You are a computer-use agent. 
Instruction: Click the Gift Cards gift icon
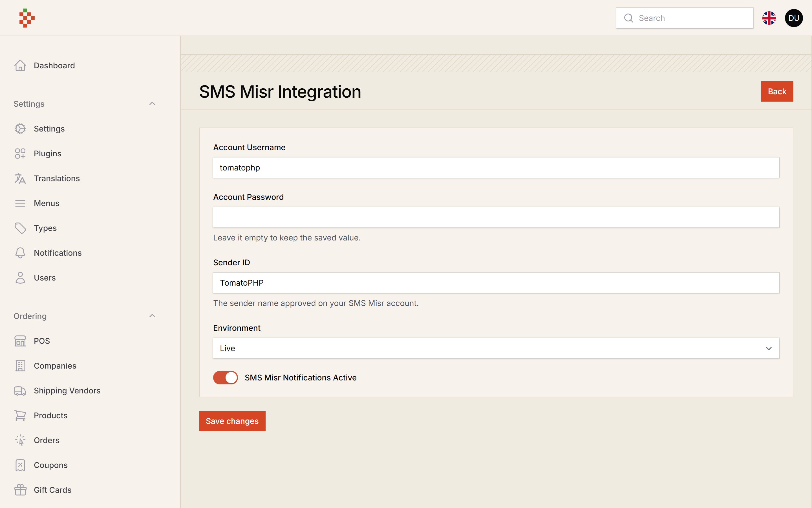pos(20,490)
